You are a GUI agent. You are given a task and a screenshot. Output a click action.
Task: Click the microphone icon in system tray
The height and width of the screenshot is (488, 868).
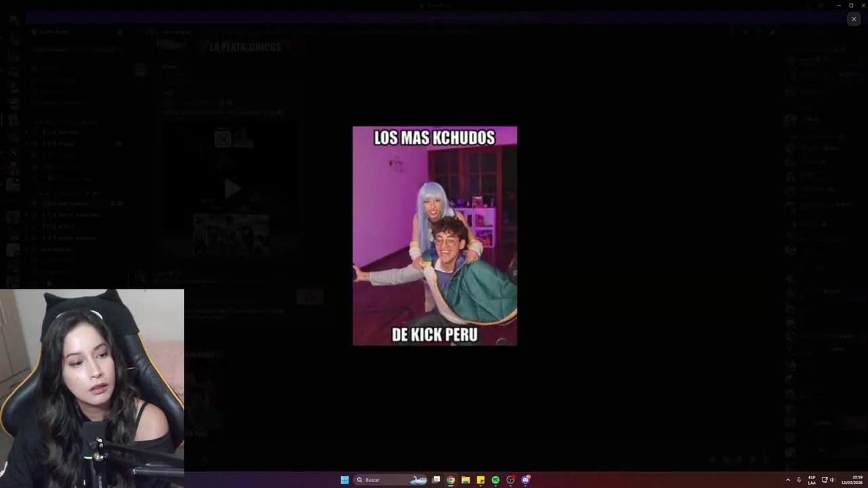pyautogui.click(x=799, y=480)
